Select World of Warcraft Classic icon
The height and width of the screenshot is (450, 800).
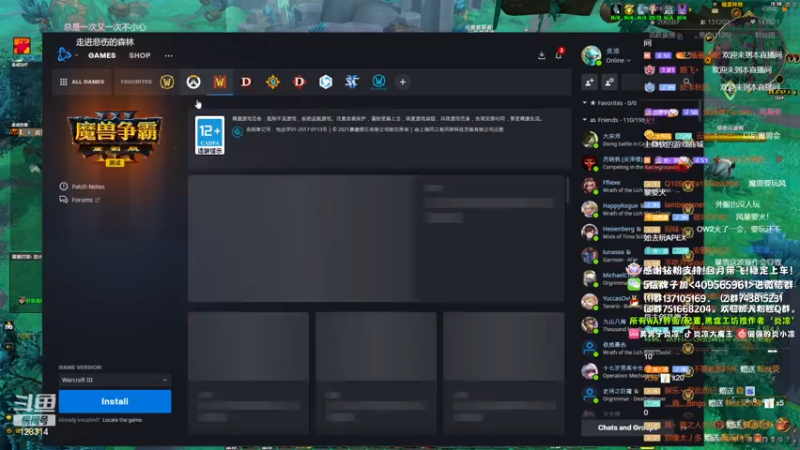[379, 82]
